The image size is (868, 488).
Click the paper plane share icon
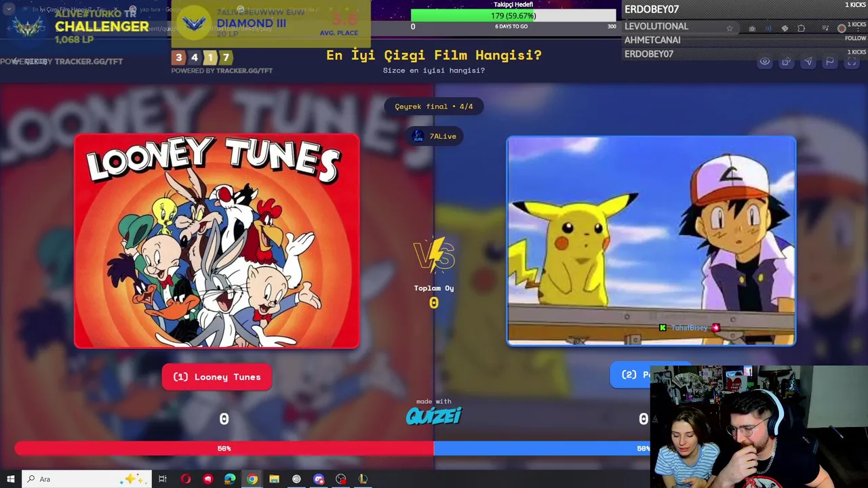click(x=808, y=62)
